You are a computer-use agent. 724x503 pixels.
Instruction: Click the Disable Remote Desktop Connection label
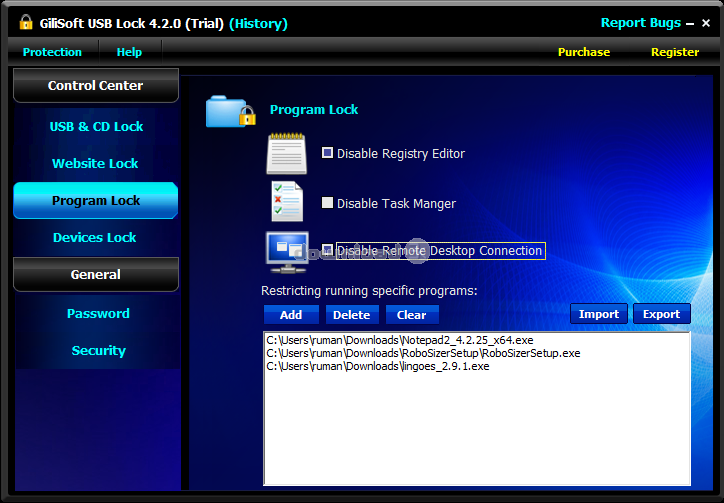click(440, 250)
